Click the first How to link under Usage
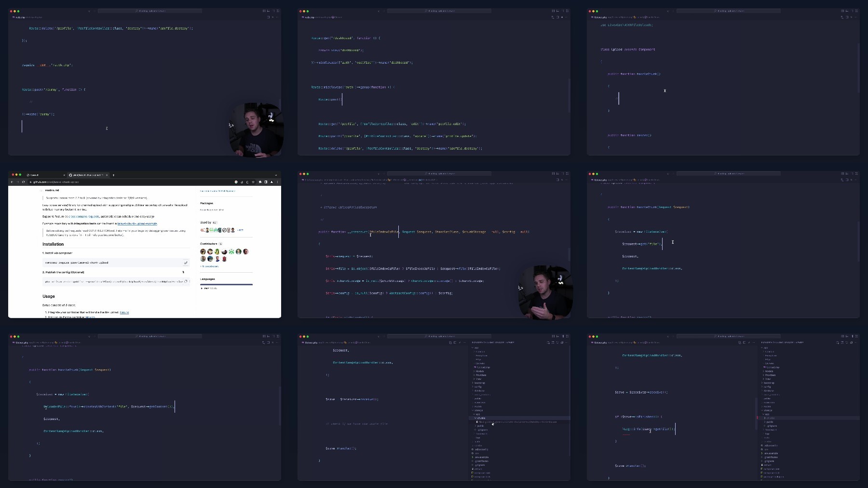The height and width of the screenshot is (488, 868). (124, 312)
